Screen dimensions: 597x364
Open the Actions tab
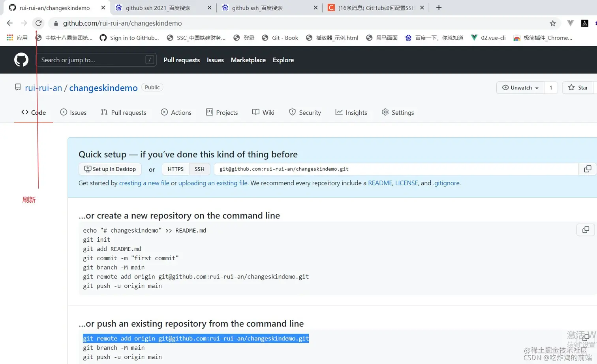click(176, 112)
